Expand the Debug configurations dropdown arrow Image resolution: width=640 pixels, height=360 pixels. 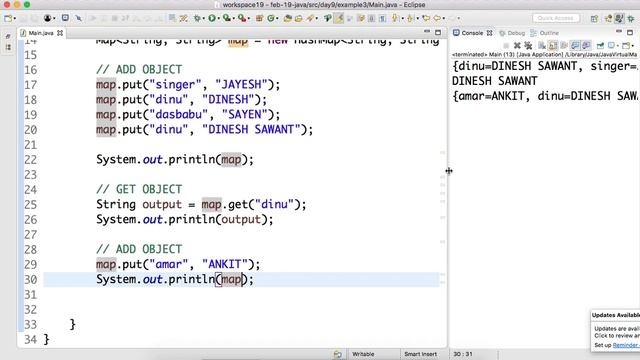coord(203,18)
